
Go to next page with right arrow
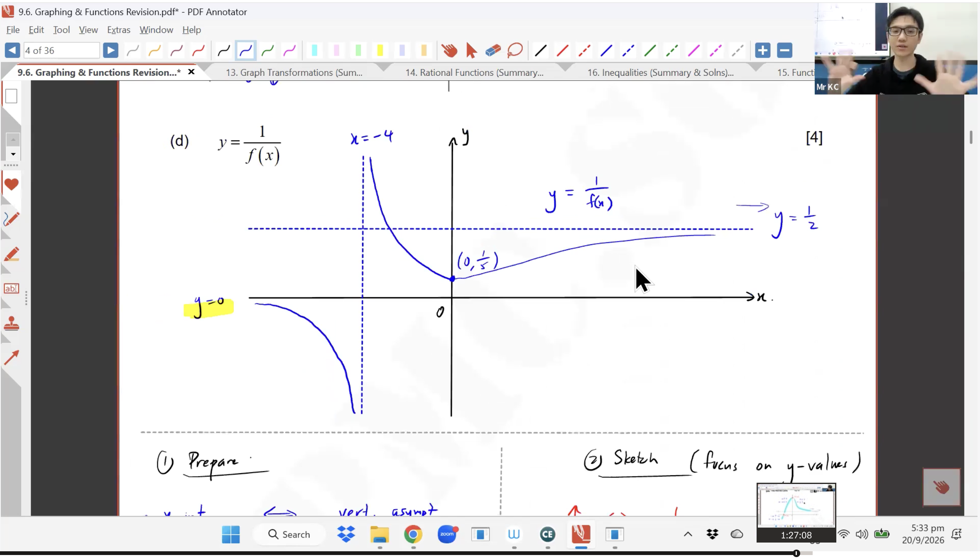[x=110, y=50]
